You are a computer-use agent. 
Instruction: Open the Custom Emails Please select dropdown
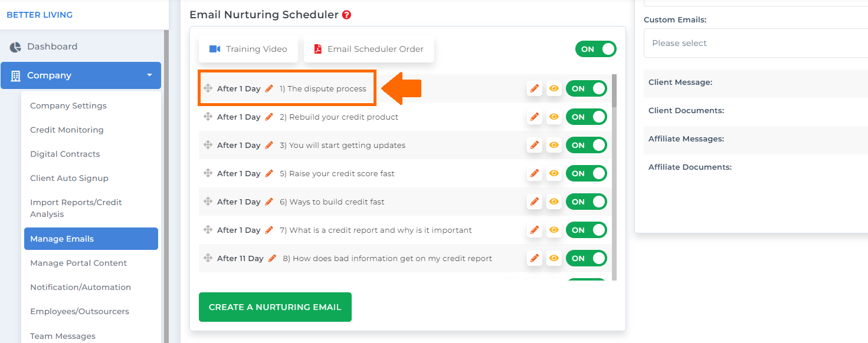click(x=755, y=43)
